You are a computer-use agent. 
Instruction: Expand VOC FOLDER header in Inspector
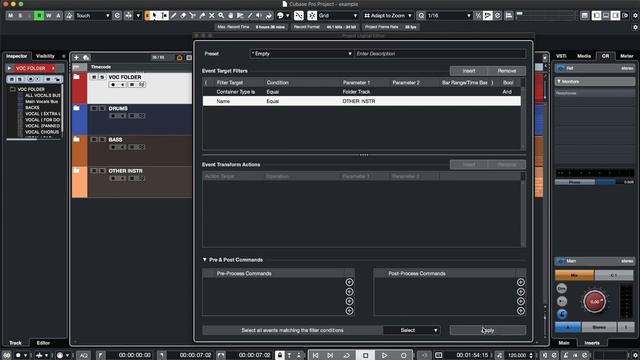click(9, 68)
